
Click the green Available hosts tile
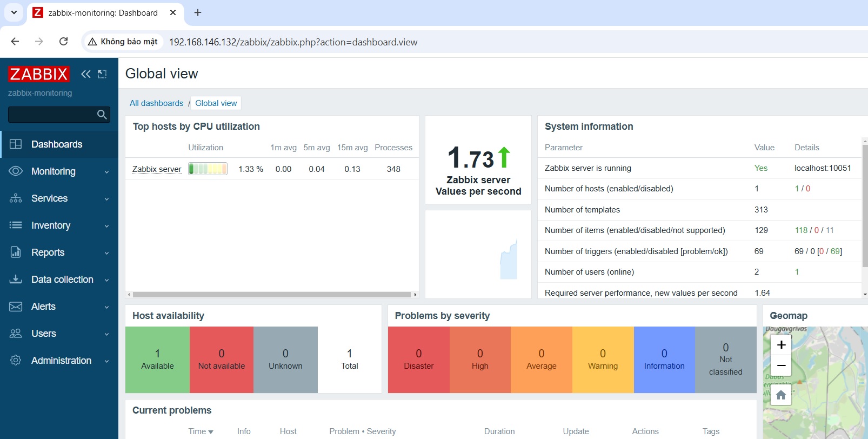(157, 360)
